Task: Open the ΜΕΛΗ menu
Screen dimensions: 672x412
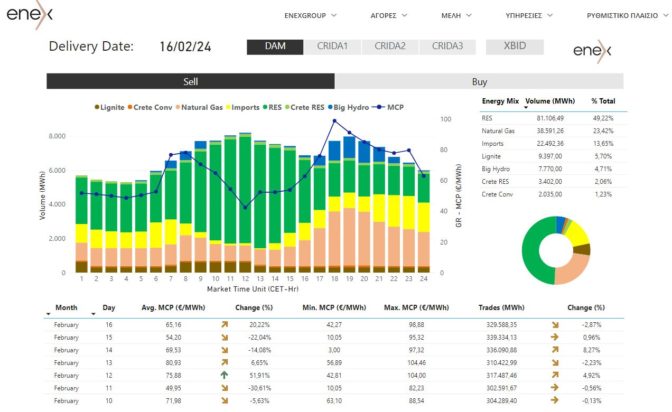Action: pos(458,16)
